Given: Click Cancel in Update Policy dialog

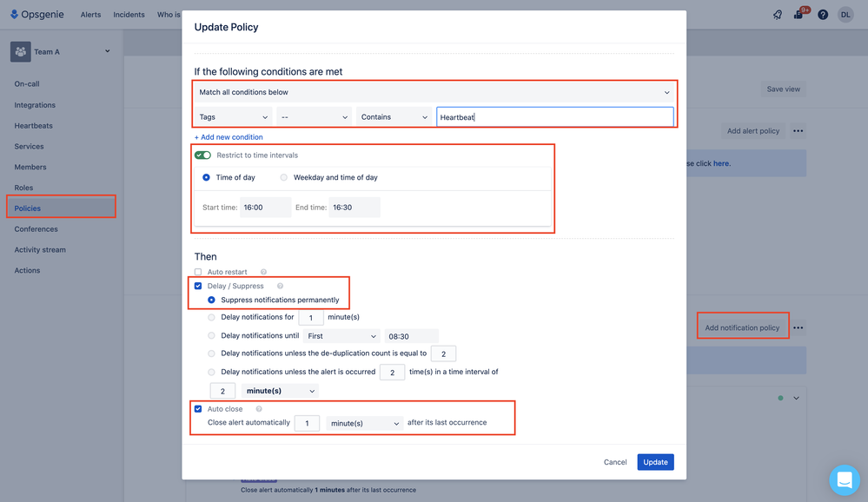Looking at the screenshot, I should (x=615, y=462).
